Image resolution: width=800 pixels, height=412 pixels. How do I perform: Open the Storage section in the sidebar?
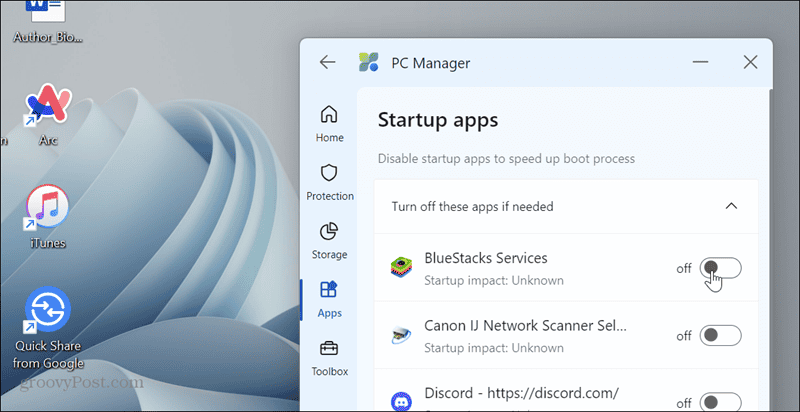[x=330, y=241]
